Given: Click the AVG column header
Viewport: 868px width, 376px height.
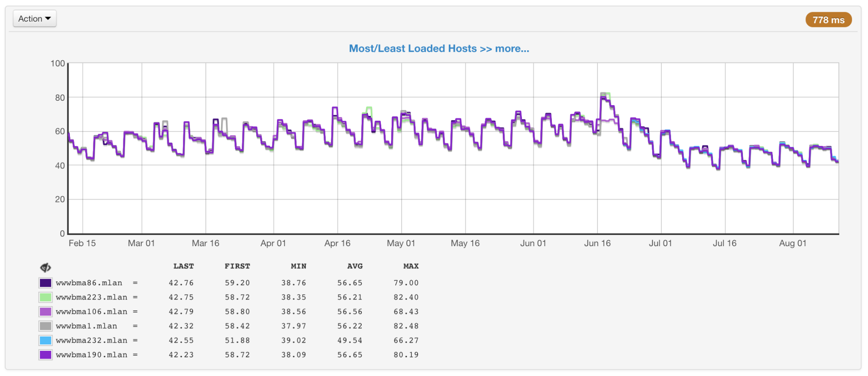Looking at the screenshot, I should (x=355, y=266).
